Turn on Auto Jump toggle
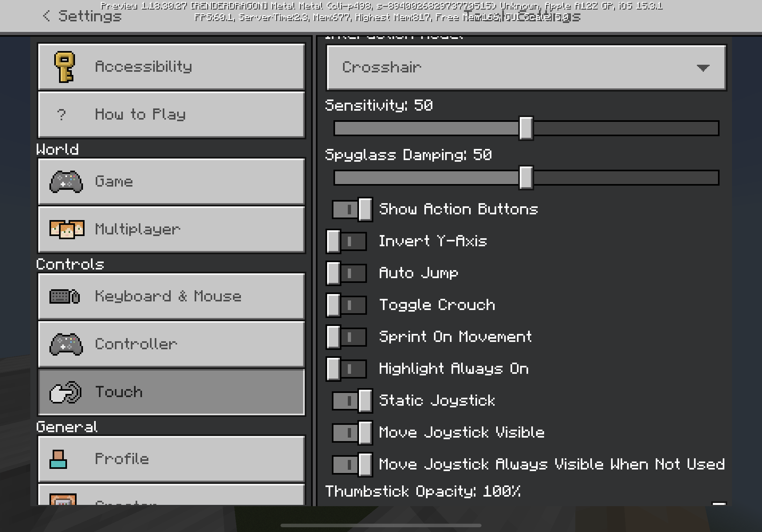Viewport: 762px width, 532px height. coord(347,273)
